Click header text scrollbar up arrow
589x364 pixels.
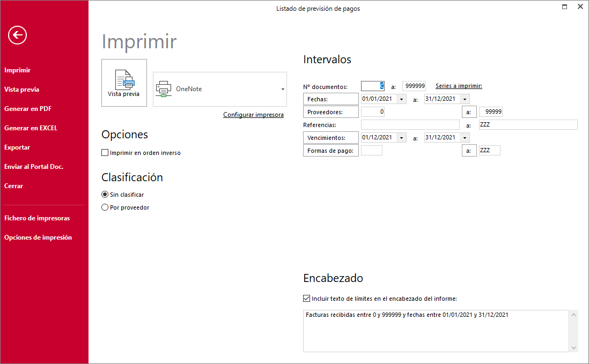(x=573, y=315)
